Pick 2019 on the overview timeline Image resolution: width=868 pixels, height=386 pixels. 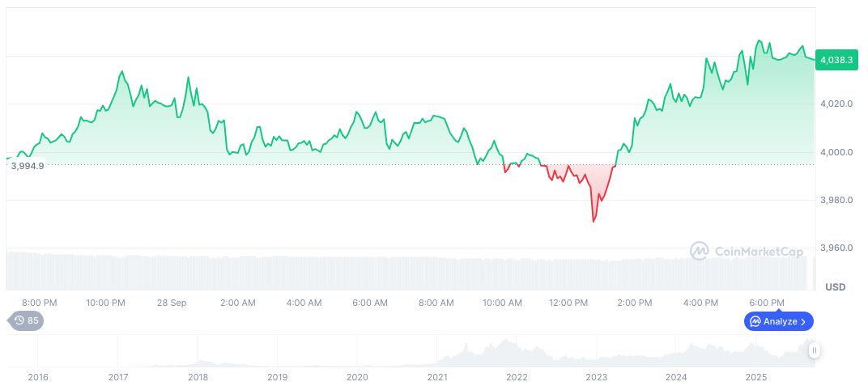278,377
